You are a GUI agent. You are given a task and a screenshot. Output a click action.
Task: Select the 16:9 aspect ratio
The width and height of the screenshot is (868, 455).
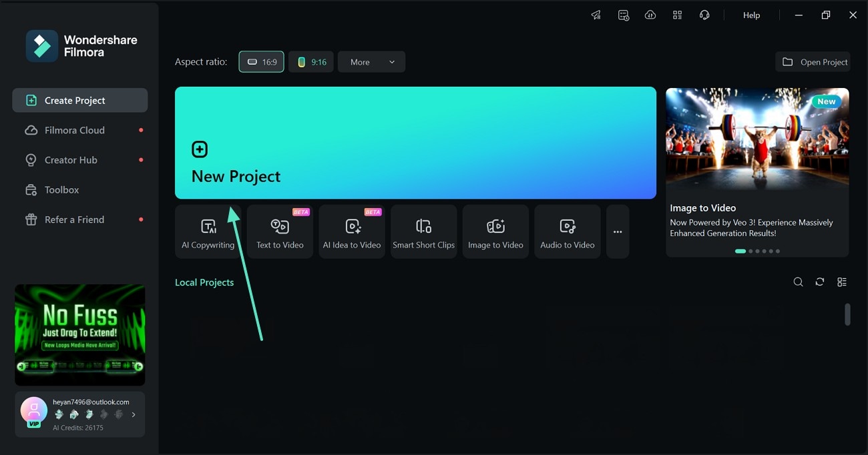[261, 61]
